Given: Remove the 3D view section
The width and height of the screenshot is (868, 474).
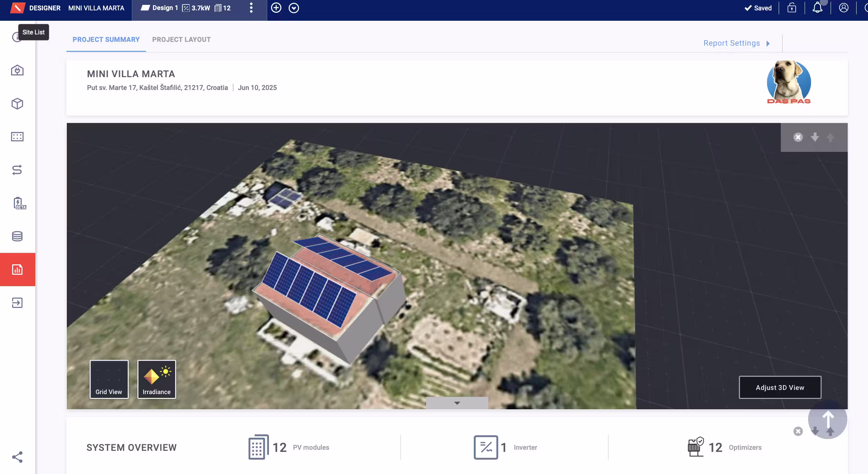Looking at the screenshot, I should (798, 137).
